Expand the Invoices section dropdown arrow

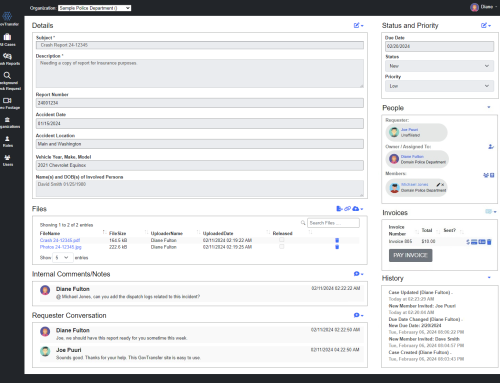495,212
